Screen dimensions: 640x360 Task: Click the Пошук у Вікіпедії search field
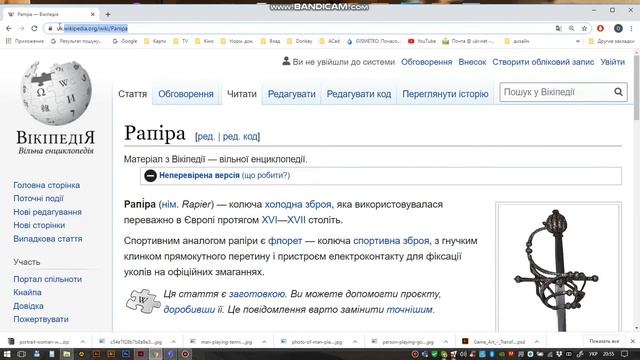click(557, 92)
